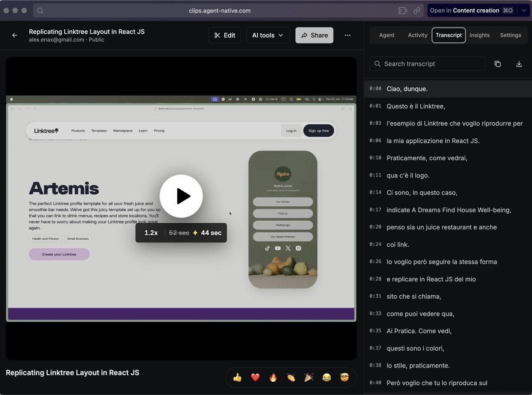This screenshot has width=532, height=395.
Task: Focus the Search transcript field
Action: 427,64
